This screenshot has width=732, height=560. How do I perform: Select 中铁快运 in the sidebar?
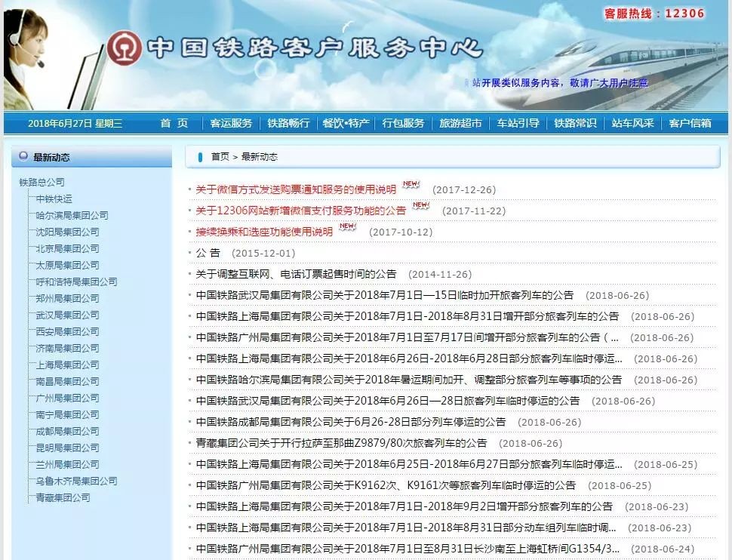tap(54, 198)
